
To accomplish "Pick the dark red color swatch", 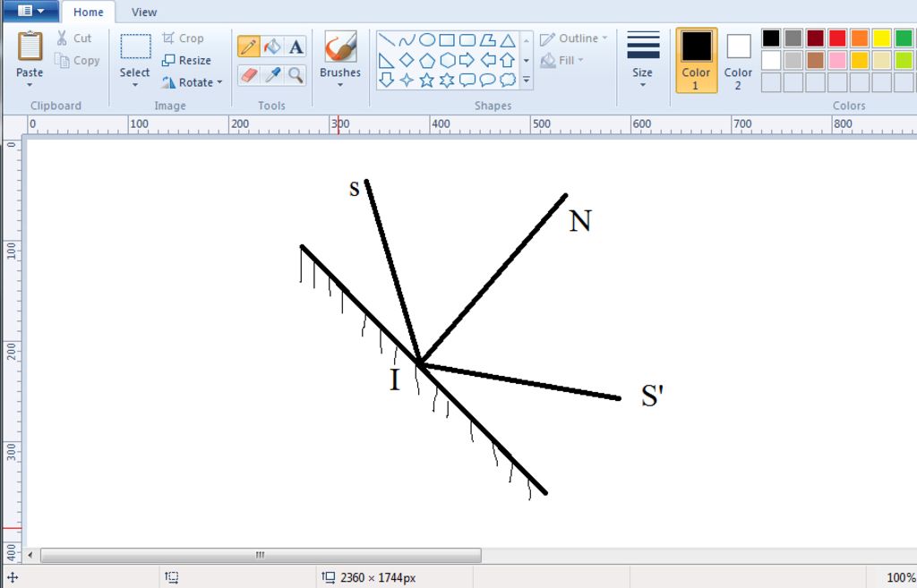I will tap(815, 38).
